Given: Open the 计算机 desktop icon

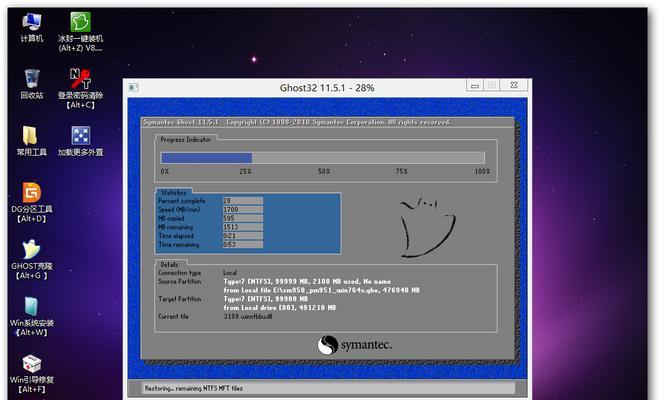Looking at the screenshot, I should (32, 27).
